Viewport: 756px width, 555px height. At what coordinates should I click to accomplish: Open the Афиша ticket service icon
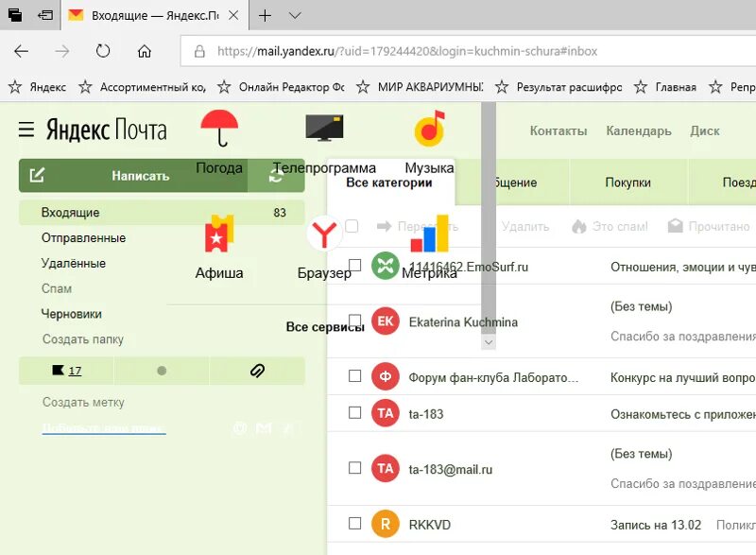(x=219, y=234)
